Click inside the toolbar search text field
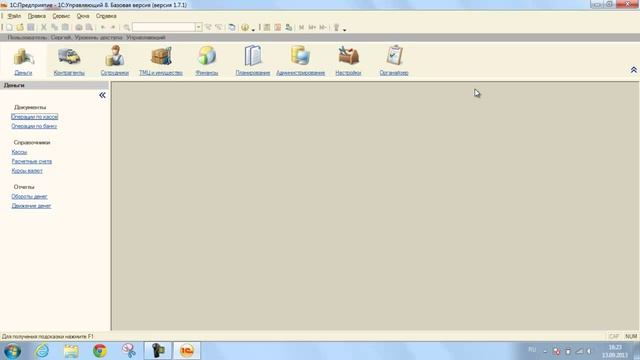 click(164, 27)
